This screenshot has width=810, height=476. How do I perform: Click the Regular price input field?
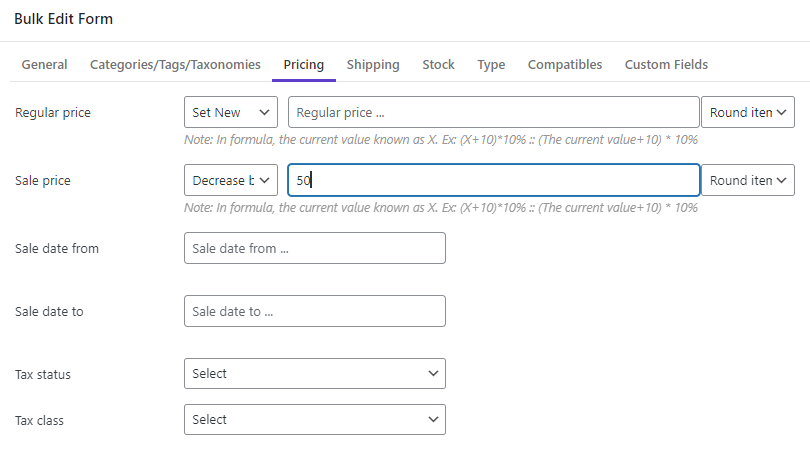pos(493,112)
